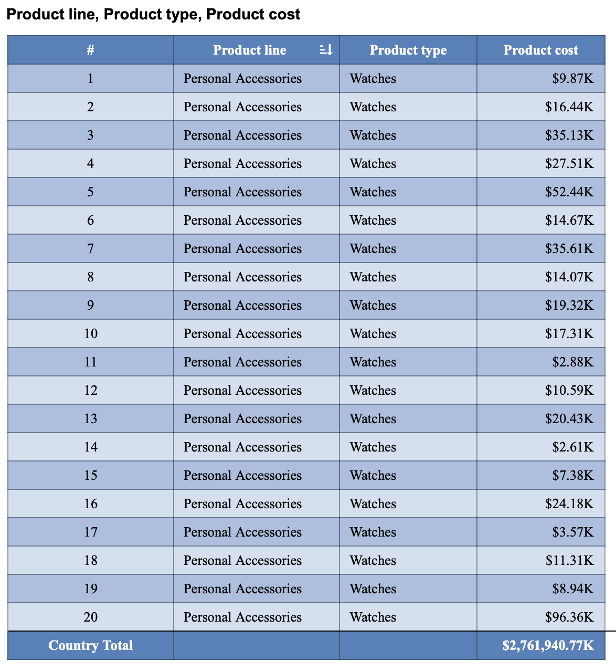Click the $35.61K cost value
616x672 pixels.
(x=569, y=249)
